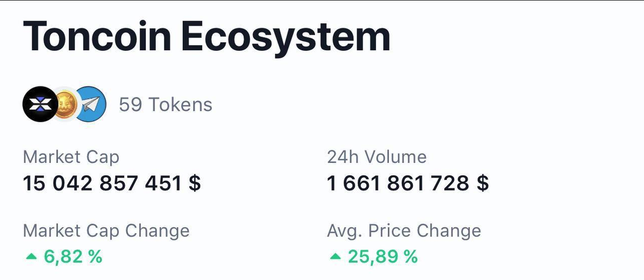The height and width of the screenshot is (280, 644).
Task: Click the 6,82 % change value
Action: click(x=73, y=257)
